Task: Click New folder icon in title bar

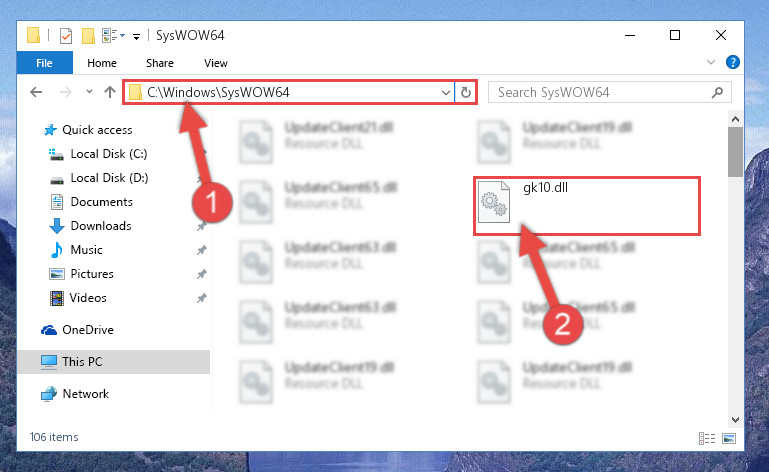Action: 88,36
